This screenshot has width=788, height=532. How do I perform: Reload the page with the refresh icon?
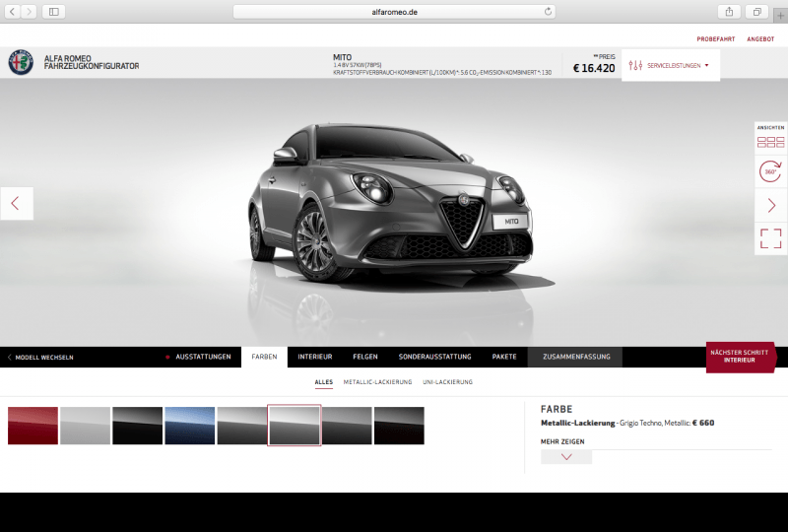click(548, 12)
